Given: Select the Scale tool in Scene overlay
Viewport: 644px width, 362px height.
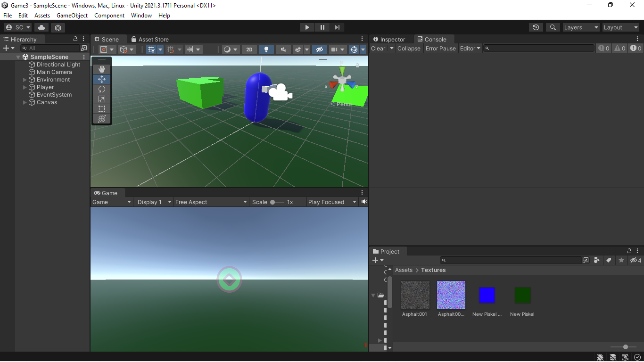Looking at the screenshot, I should [x=101, y=99].
